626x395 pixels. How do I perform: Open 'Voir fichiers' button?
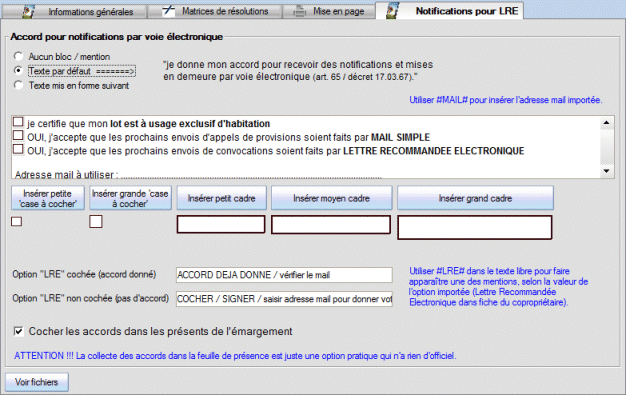[x=37, y=382]
